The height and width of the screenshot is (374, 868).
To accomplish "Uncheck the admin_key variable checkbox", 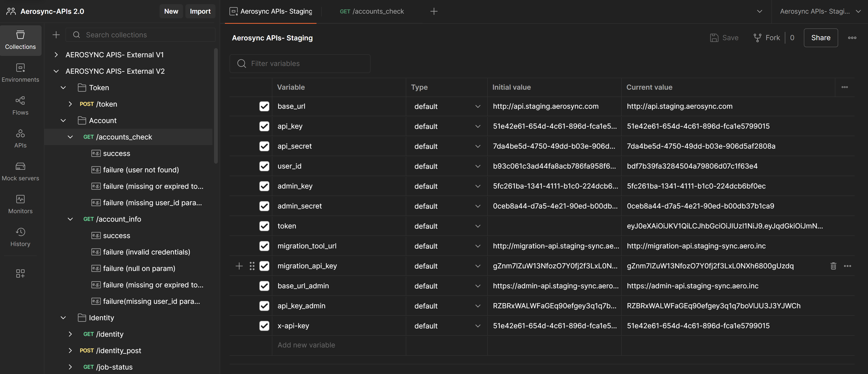I will tap(264, 186).
